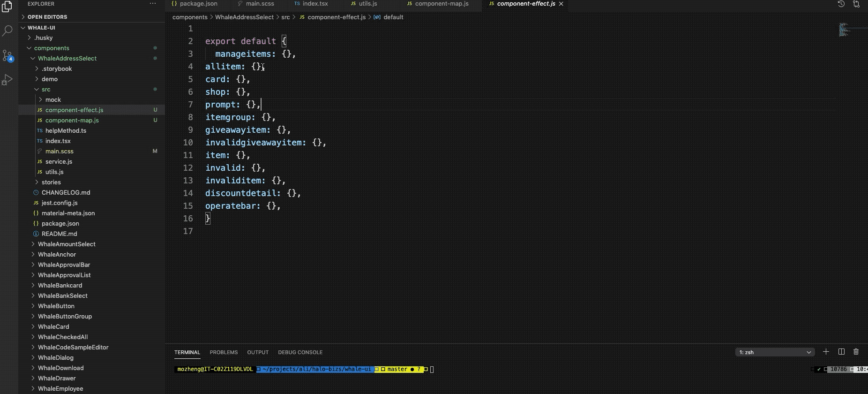Open jest.config.js in the file tree
Screen dimensions: 868x394
coord(91,203)
